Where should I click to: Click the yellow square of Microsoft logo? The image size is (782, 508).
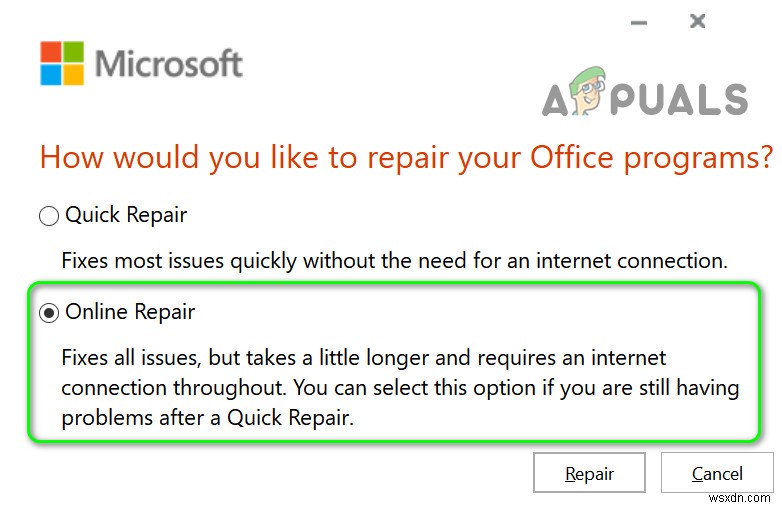[x=73, y=75]
